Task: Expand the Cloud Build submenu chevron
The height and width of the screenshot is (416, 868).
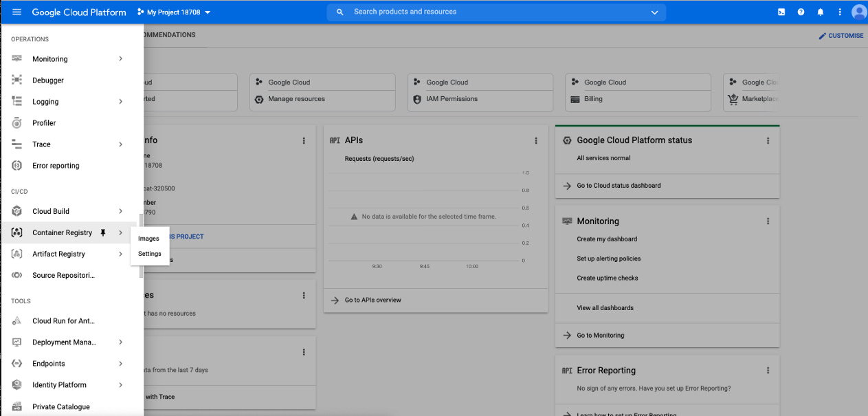Action: pos(120,211)
